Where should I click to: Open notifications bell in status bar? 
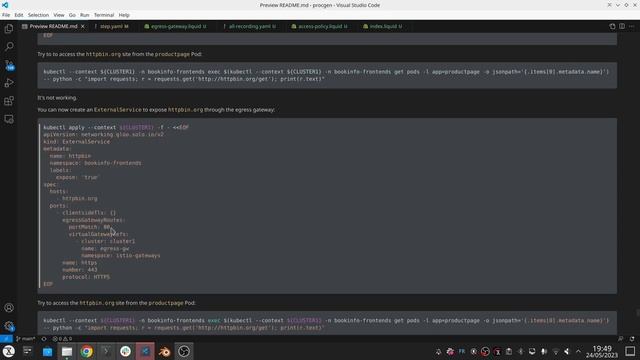[x=632, y=339]
